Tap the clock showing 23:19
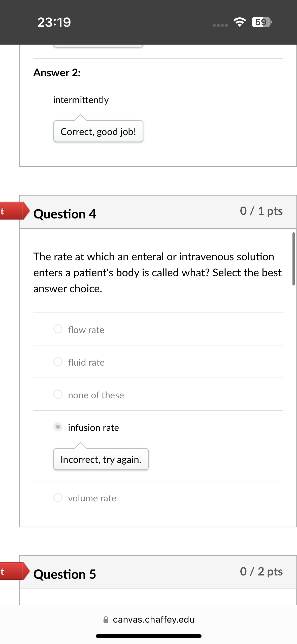 point(54,22)
